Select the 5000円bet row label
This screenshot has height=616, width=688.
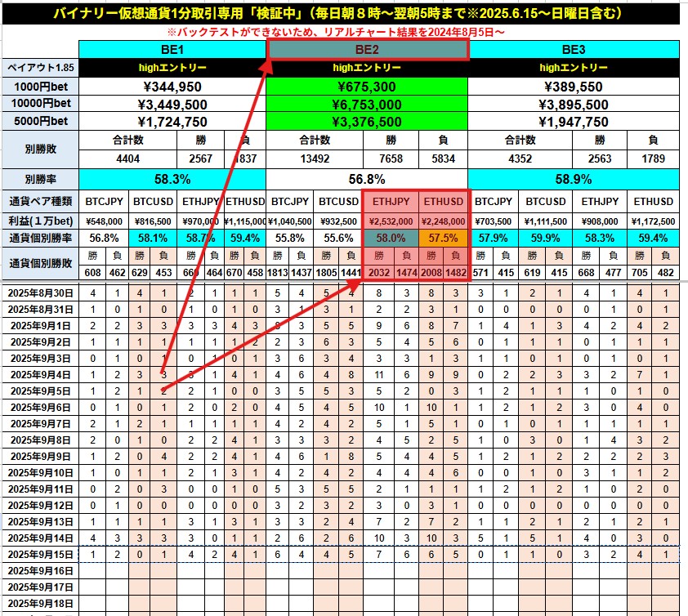tap(40, 121)
